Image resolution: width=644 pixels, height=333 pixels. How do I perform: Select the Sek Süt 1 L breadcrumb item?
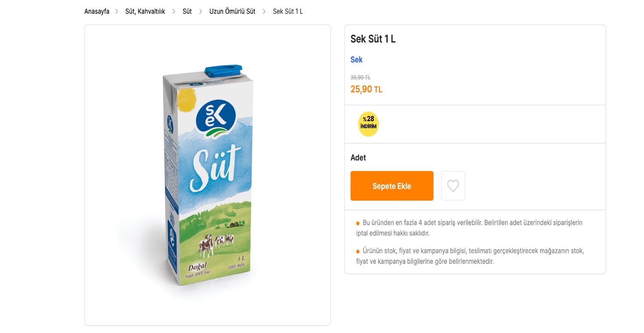pos(288,12)
